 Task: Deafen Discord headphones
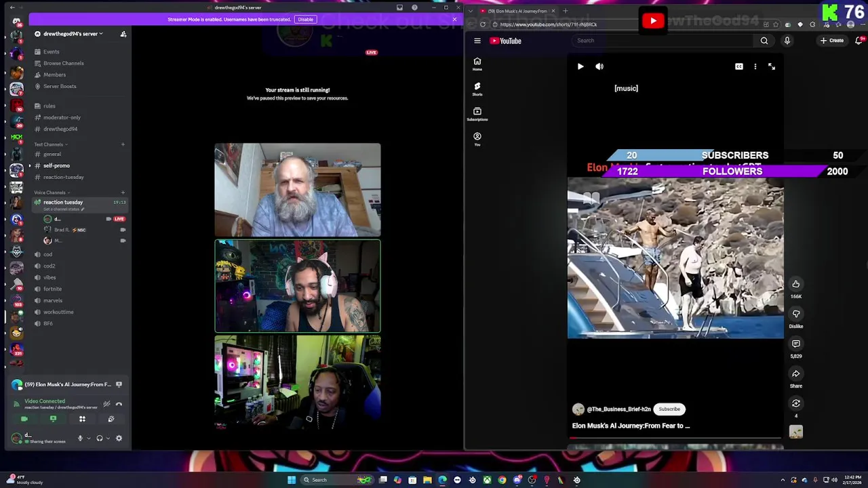(100, 439)
